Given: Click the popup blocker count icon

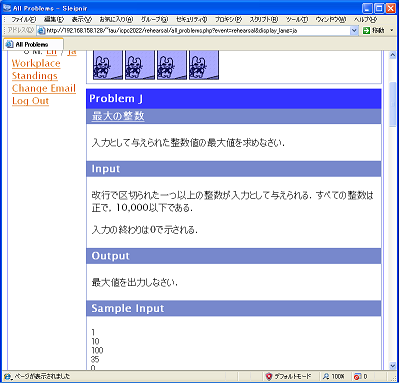Looking at the screenshot, I should click(357, 376).
